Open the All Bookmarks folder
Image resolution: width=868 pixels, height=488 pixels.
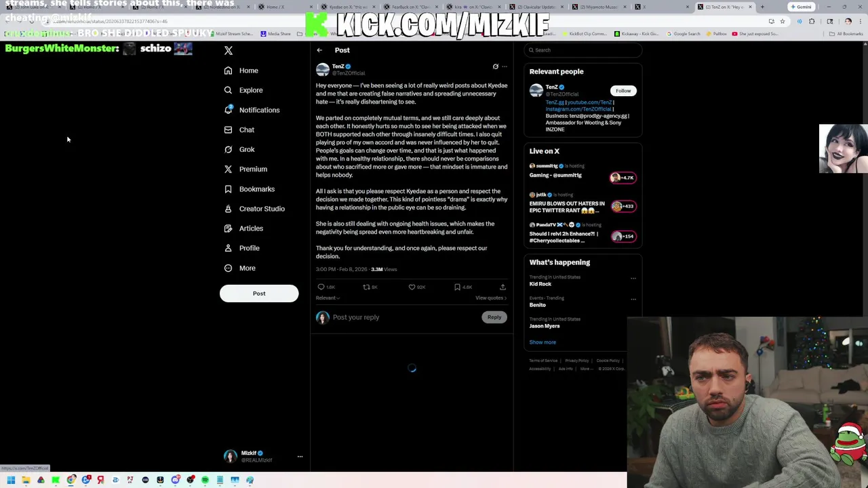click(846, 34)
